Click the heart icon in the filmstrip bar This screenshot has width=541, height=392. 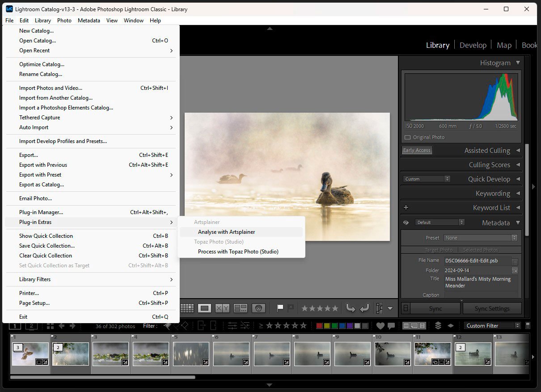(x=380, y=325)
